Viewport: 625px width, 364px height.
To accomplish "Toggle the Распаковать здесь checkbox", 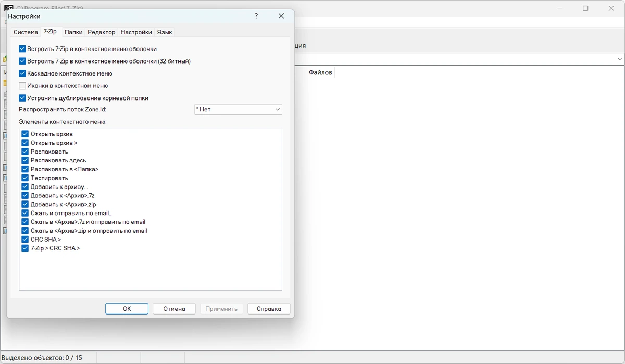I will point(25,160).
